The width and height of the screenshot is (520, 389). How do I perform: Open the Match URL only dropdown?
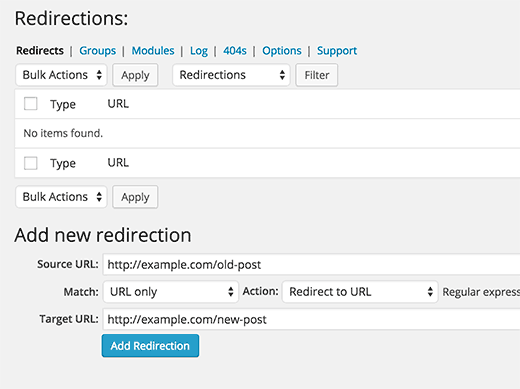pos(171,292)
